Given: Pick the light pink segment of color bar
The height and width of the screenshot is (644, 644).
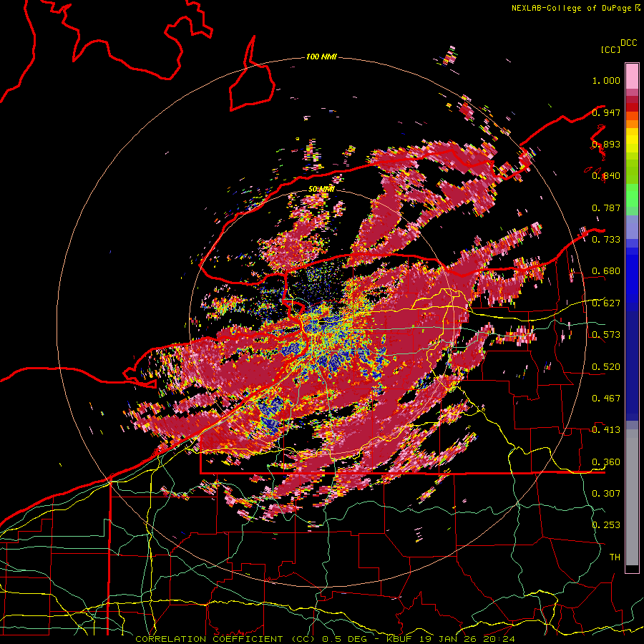Looking at the screenshot, I should pyautogui.click(x=632, y=77).
